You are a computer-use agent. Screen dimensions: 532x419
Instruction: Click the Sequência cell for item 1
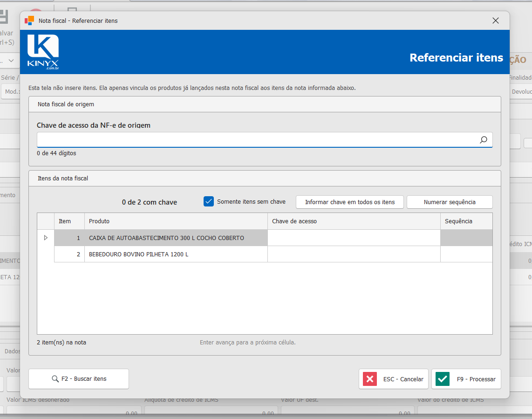pos(466,238)
